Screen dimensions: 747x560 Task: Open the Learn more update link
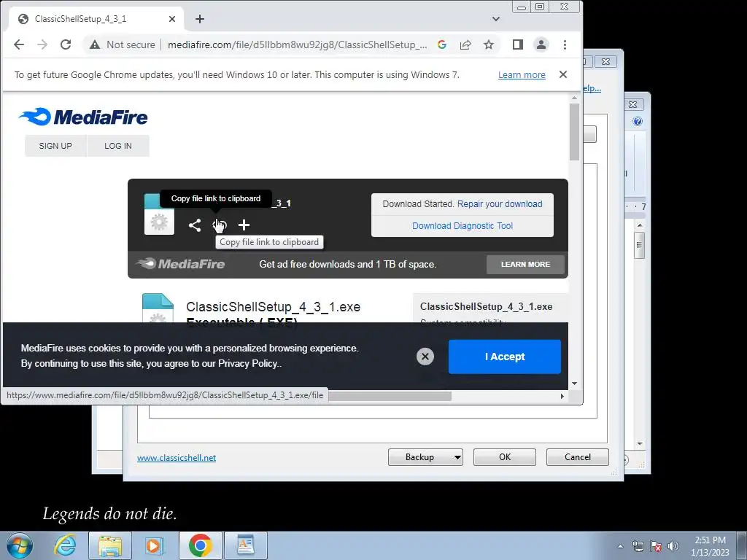pyautogui.click(x=522, y=75)
